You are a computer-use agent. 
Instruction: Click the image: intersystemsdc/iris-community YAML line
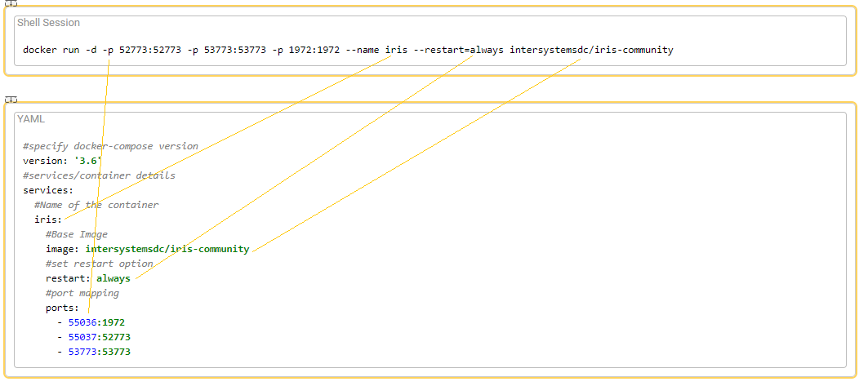pos(147,249)
